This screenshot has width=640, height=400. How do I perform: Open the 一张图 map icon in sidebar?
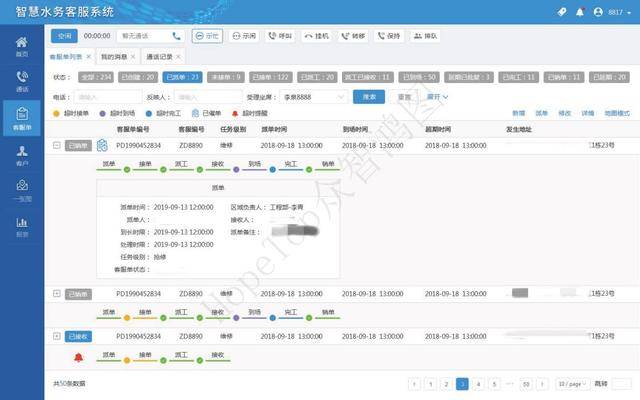click(21, 189)
